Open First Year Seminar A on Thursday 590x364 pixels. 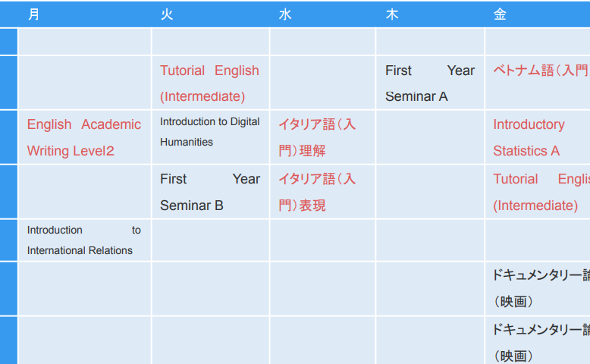click(x=429, y=83)
